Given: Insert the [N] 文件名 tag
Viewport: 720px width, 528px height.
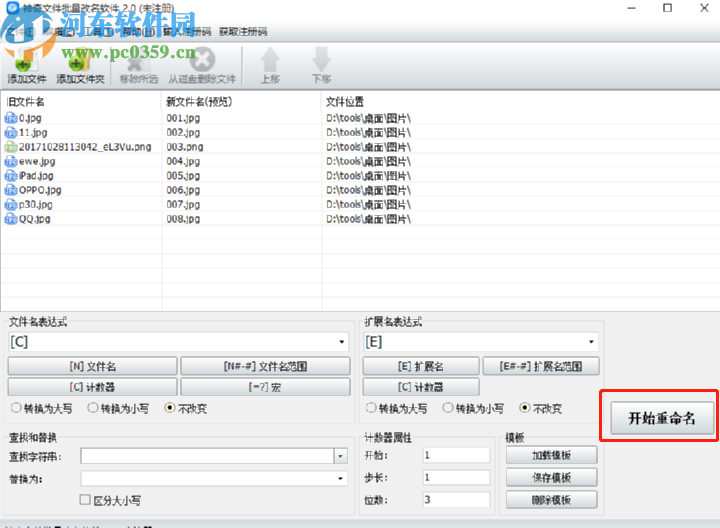Looking at the screenshot, I should click(x=92, y=366).
